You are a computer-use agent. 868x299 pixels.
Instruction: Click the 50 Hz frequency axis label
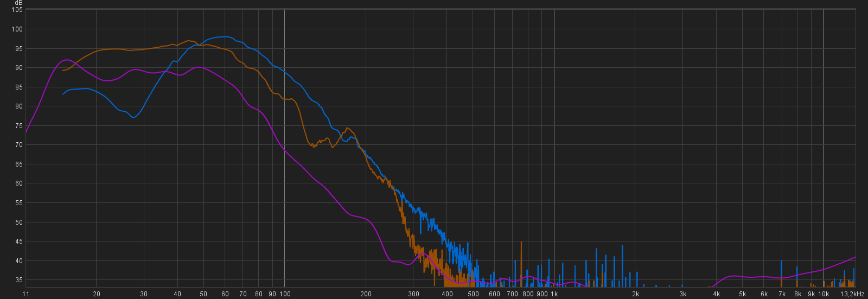[x=203, y=294]
